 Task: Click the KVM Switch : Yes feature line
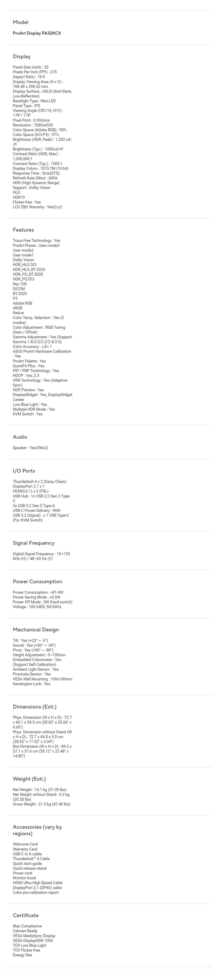28,414
